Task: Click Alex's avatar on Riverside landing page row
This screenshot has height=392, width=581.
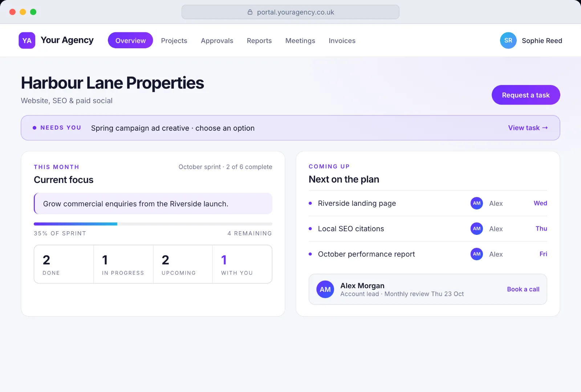Action: point(477,203)
